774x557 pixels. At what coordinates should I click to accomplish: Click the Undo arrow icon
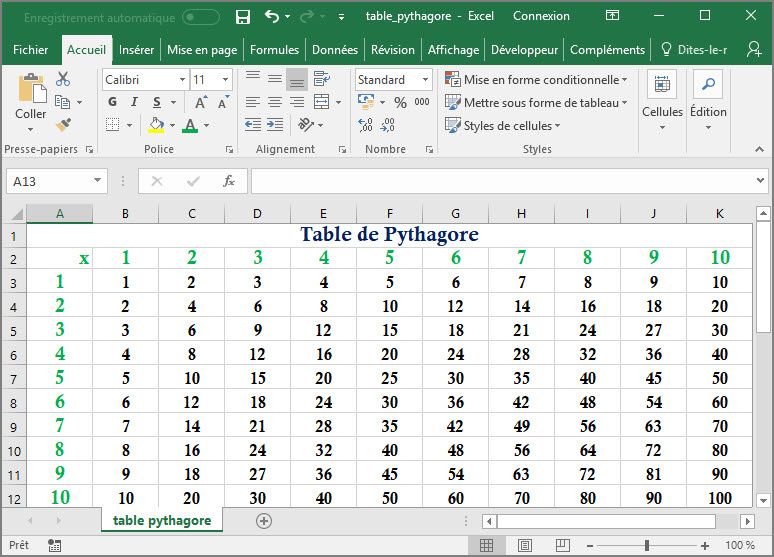pos(272,16)
